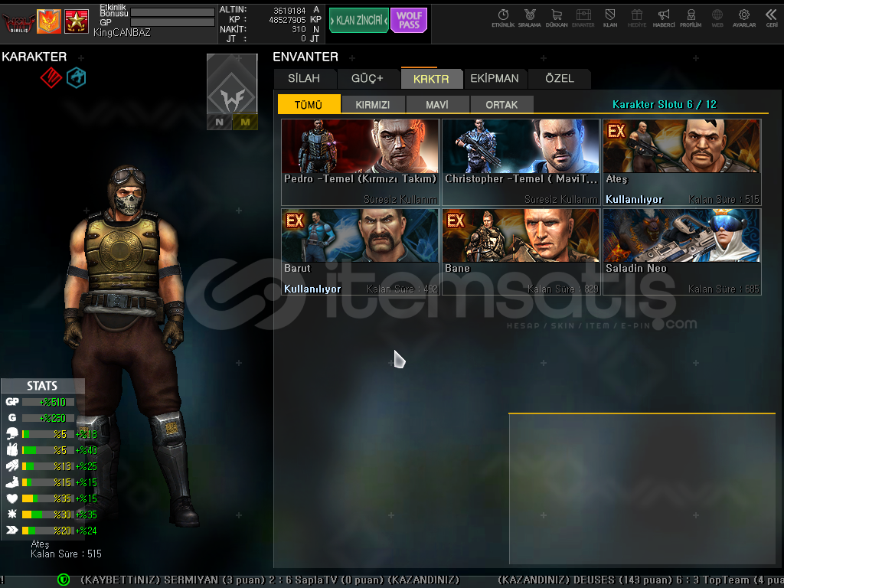This screenshot has height=588, width=882.
Task: Click the heart health stat icon
Action: (11, 498)
